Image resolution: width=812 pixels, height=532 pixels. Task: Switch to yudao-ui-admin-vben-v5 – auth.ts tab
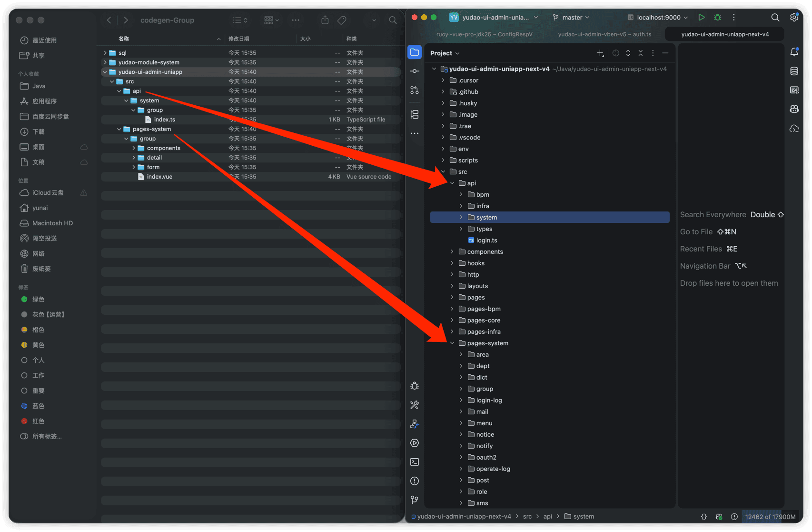[x=604, y=34]
